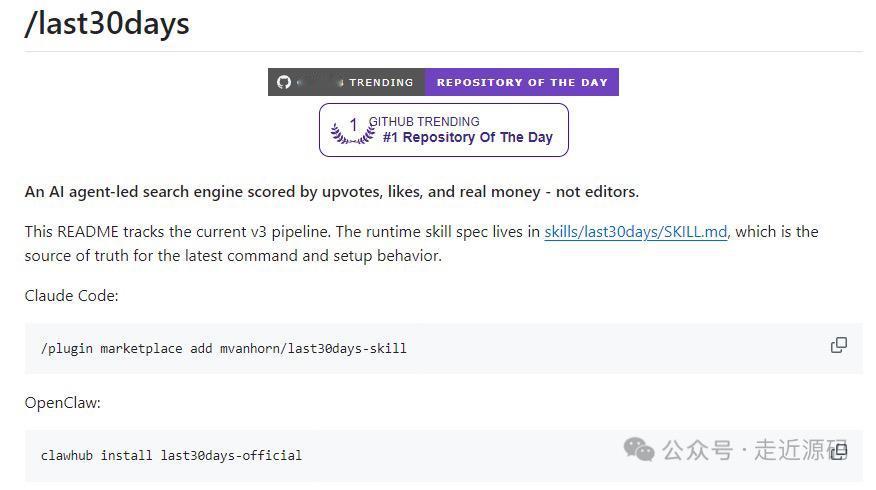Open the skills/last30days/SKILL.md link
Viewport: 876px width, 490px height.
tap(636, 231)
